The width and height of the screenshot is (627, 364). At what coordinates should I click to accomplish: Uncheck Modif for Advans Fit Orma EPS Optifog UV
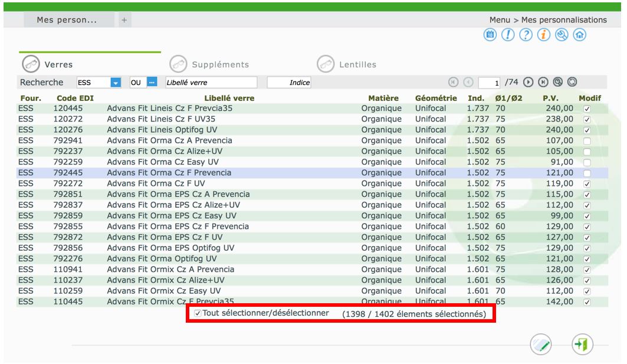coord(587,248)
